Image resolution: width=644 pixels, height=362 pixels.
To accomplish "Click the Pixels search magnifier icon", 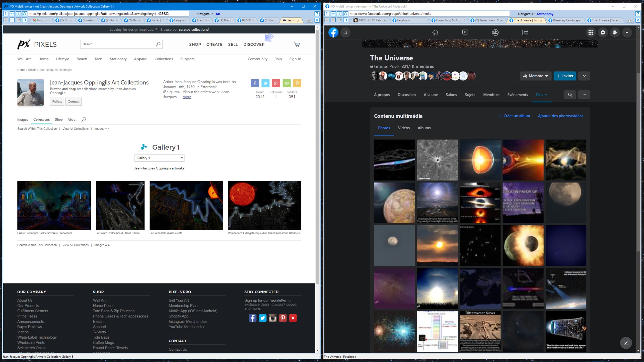I will [x=158, y=44].
